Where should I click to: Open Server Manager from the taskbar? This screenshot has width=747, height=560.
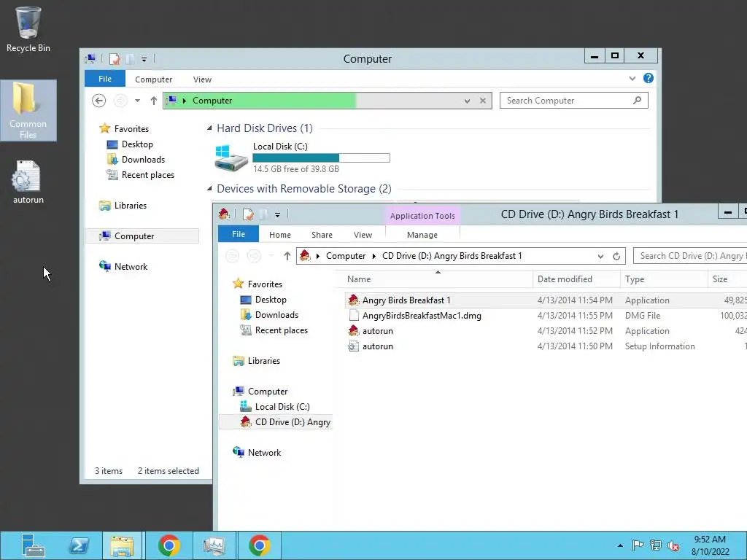(33, 545)
